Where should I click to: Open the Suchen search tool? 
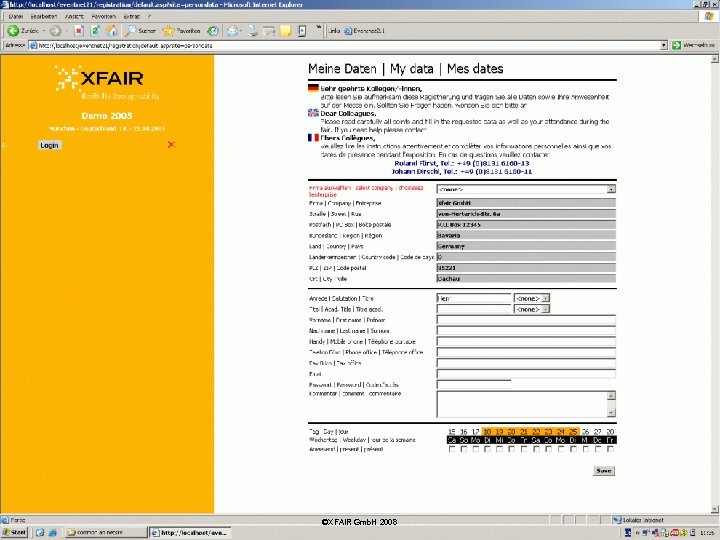tap(141, 31)
